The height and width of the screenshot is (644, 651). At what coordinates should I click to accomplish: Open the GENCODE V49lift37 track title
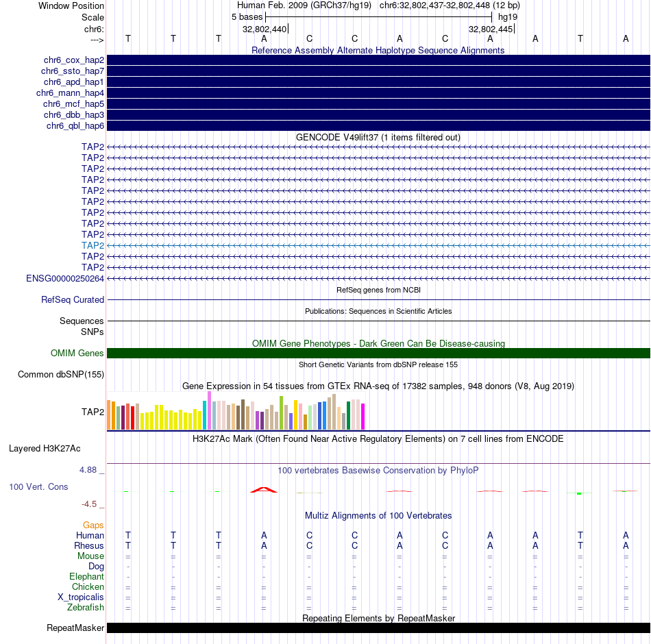(x=378, y=138)
